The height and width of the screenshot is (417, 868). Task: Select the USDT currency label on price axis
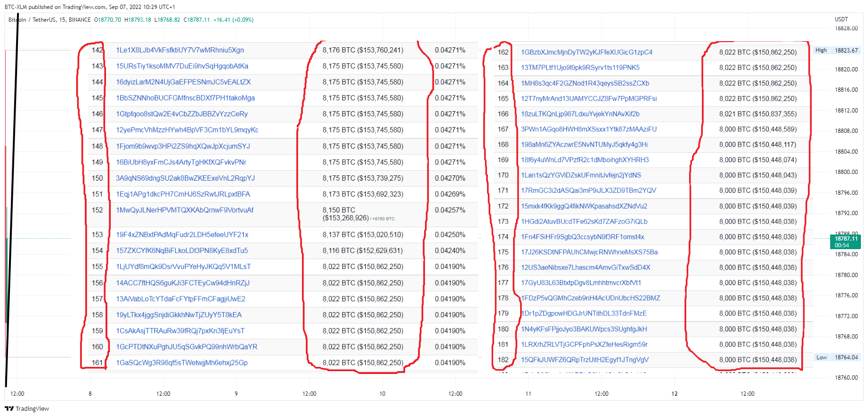tap(841, 19)
